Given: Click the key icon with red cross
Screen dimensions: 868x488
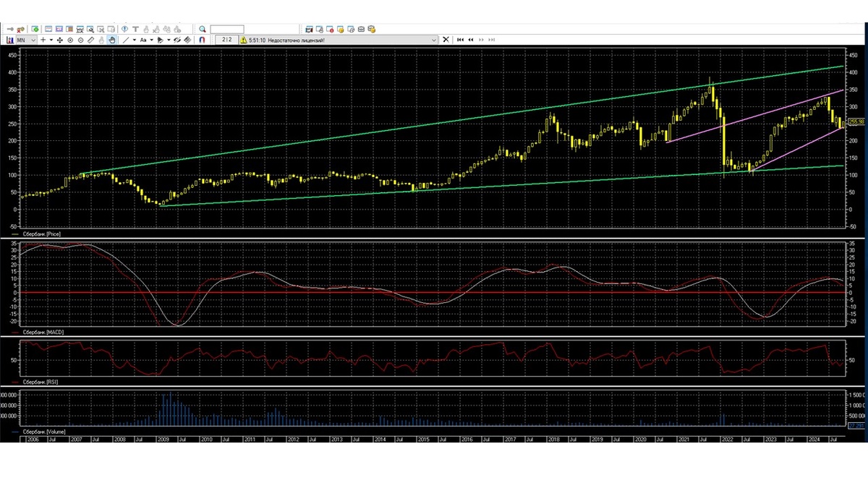Looking at the screenshot, I should coord(21,29).
